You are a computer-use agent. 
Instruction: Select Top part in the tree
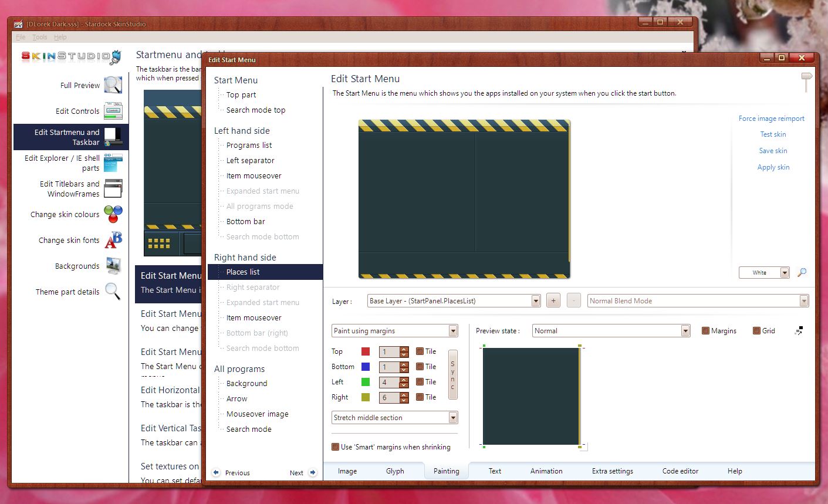tap(241, 95)
